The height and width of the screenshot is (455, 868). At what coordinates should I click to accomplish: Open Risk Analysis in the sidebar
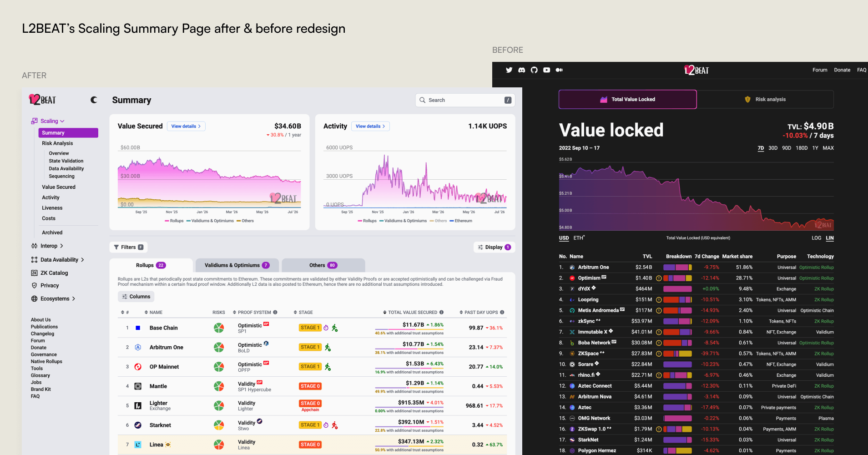[57, 143]
